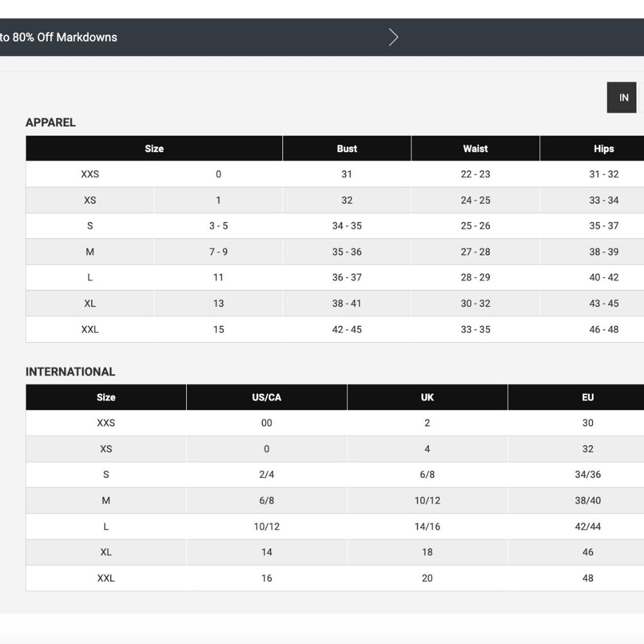
Task: Click the INTERNATIONAL section heading
Action: coord(70,372)
